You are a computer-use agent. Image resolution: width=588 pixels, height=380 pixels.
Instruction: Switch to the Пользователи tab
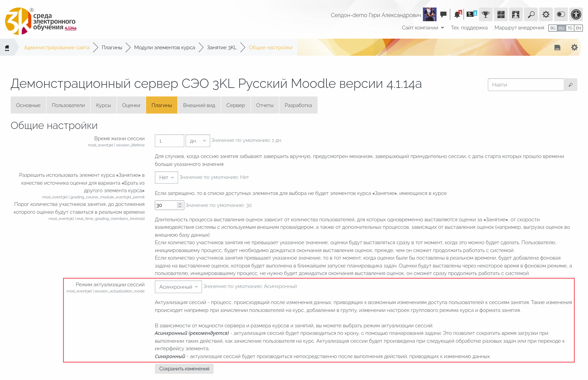[68, 105]
